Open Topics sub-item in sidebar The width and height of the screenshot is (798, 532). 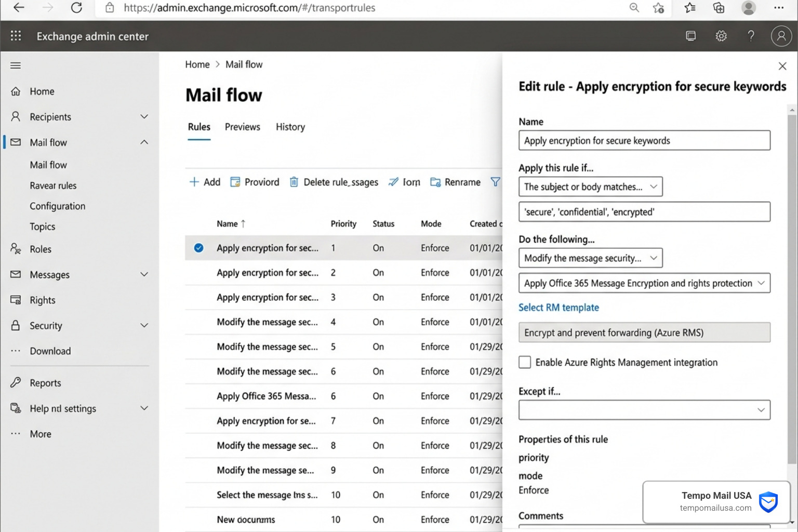click(x=42, y=227)
